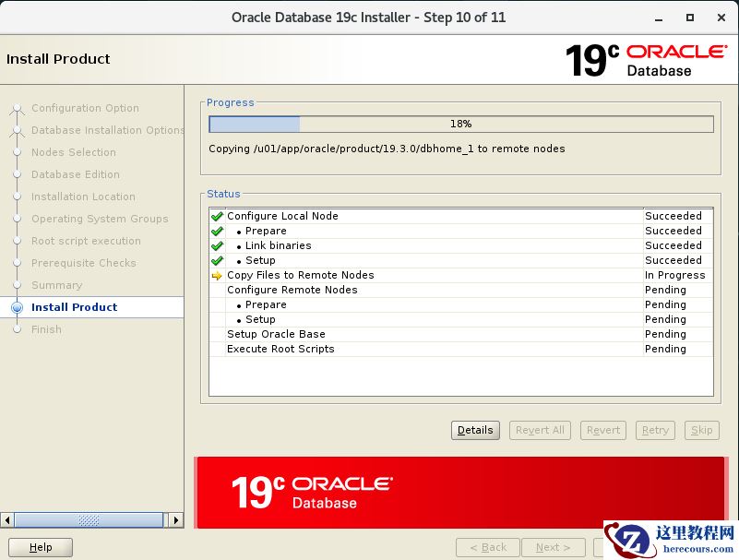
Task: Click the Revert All button
Action: point(540,430)
